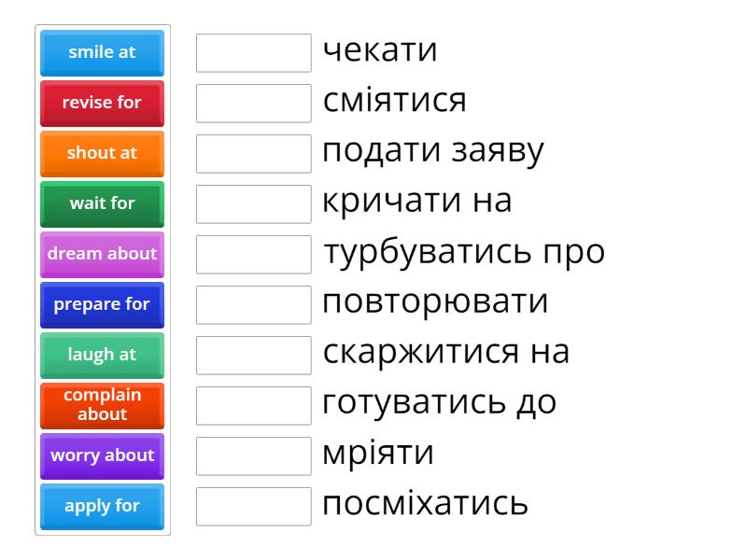Select the 'prepare for' tile
The height and width of the screenshot is (560, 747).
pos(102,304)
